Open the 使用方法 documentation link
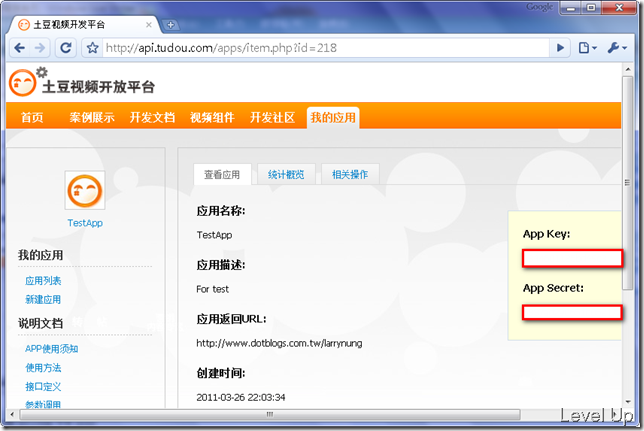 [x=43, y=368]
